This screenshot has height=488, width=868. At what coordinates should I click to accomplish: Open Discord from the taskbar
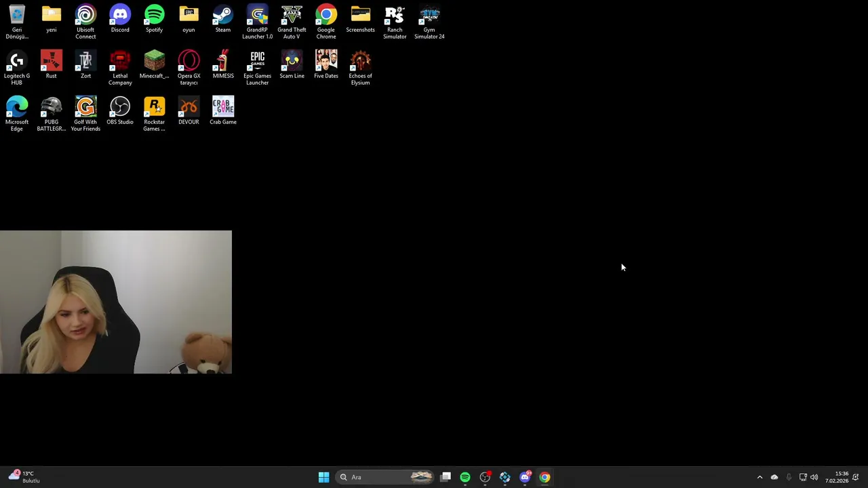coord(525,477)
